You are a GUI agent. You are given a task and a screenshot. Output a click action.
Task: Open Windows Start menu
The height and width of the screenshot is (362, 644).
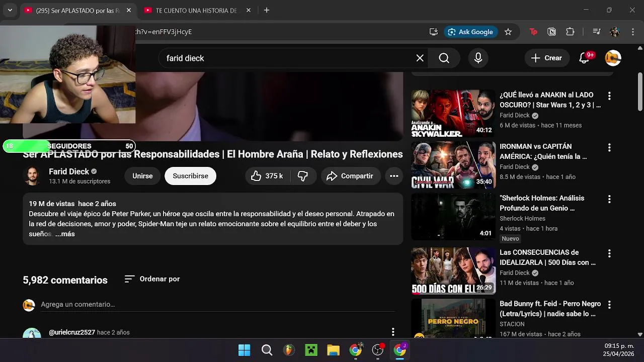[x=245, y=350]
